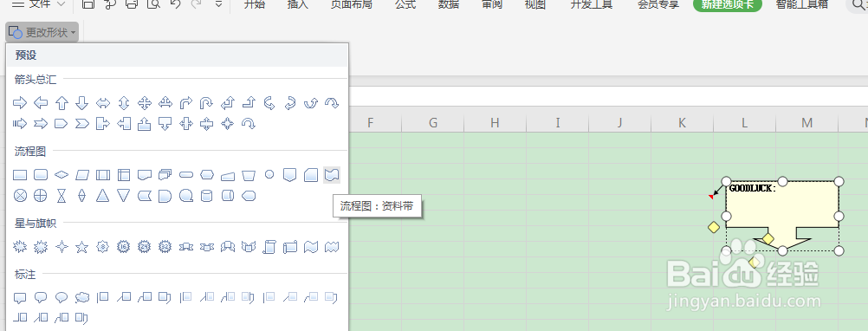Screen dimensions: 868x331
Task: Select the flowchart magnetic disk cylinder
Action: [206, 195]
